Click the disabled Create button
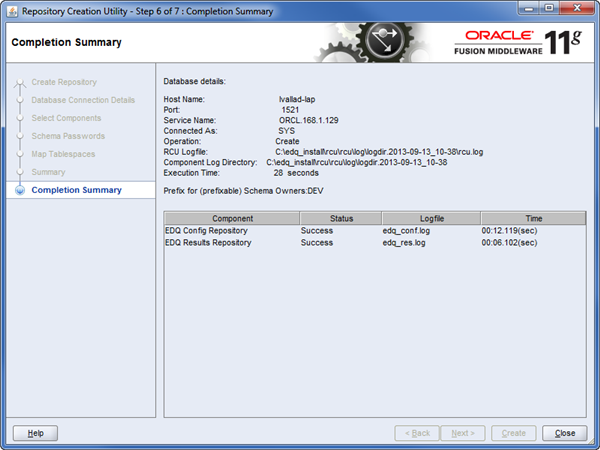The image size is (600, 450). point(514,433)
